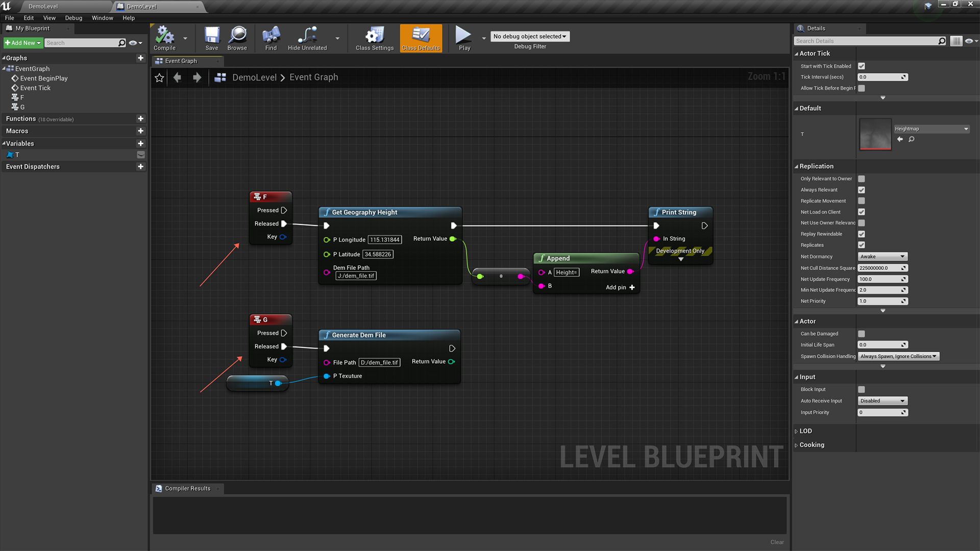Open the Debug menu
This screenshot has height=551, width=980.
[73, 18]
